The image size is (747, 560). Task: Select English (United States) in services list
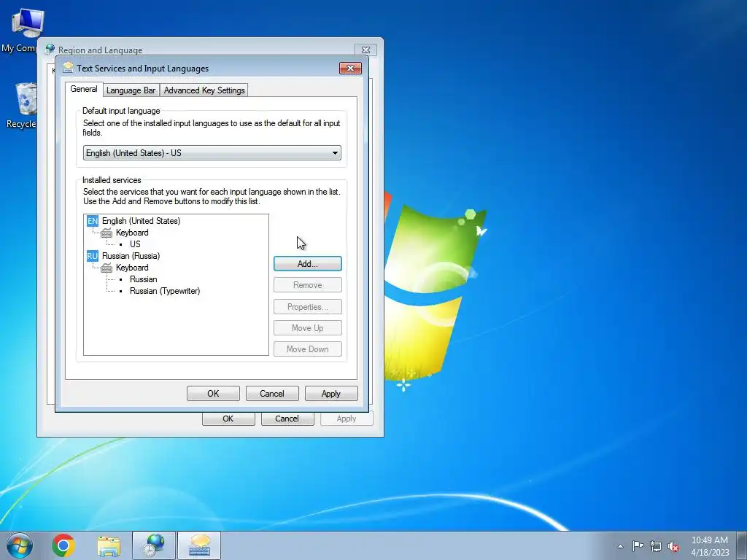tap(141, 221)
